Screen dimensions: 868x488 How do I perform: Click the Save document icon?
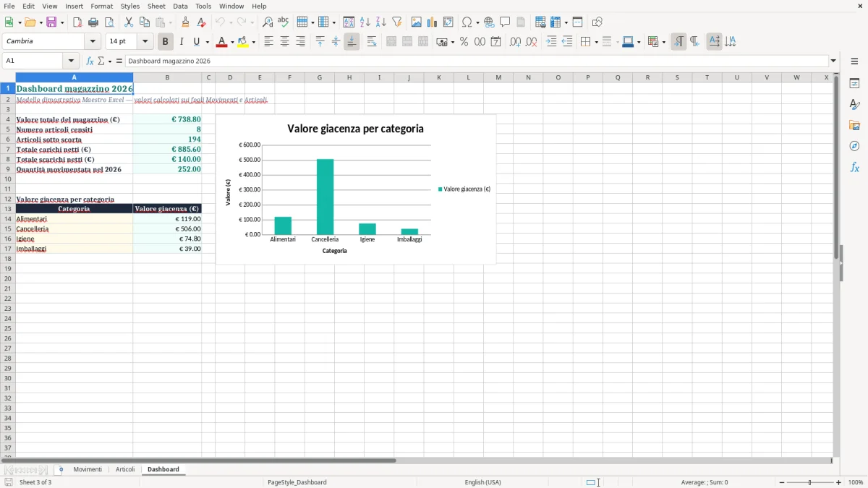pyautogui.click(x=51, y=22)
